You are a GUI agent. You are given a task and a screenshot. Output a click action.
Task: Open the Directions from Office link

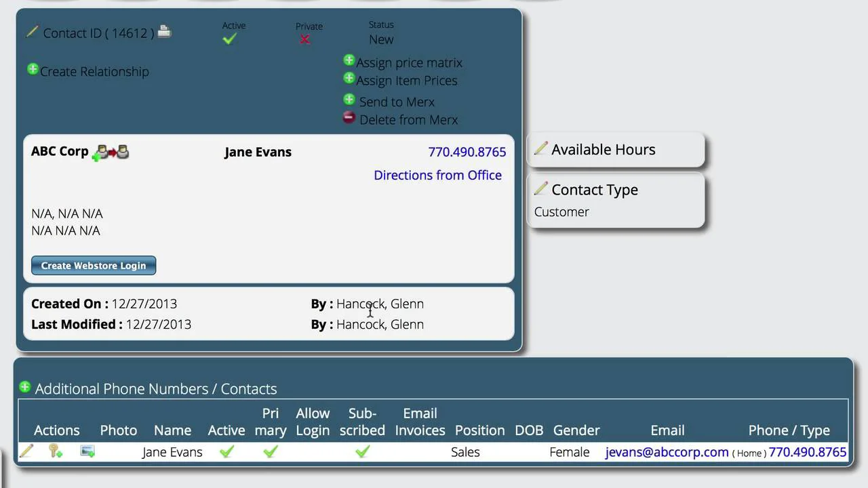(x=437, y=175)
